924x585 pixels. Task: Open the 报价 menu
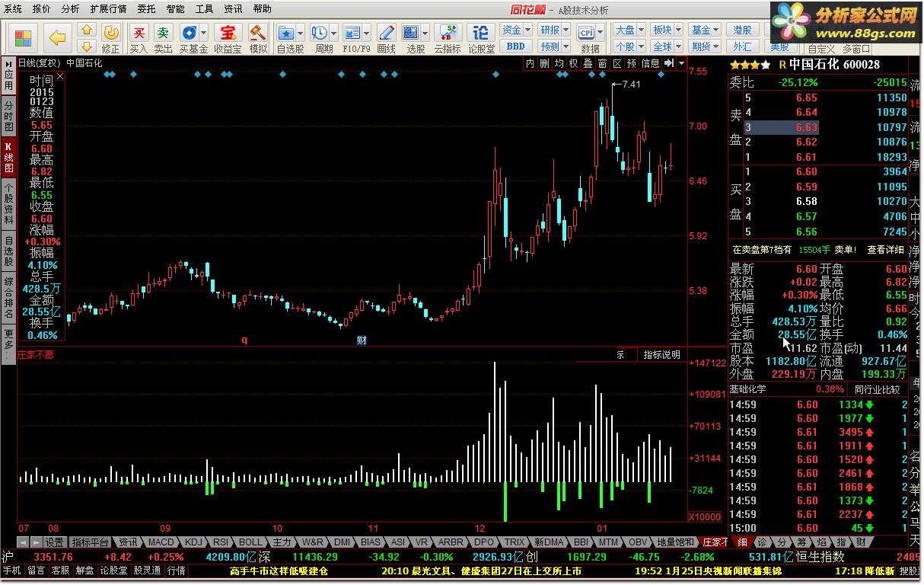(x=41, y=9)
